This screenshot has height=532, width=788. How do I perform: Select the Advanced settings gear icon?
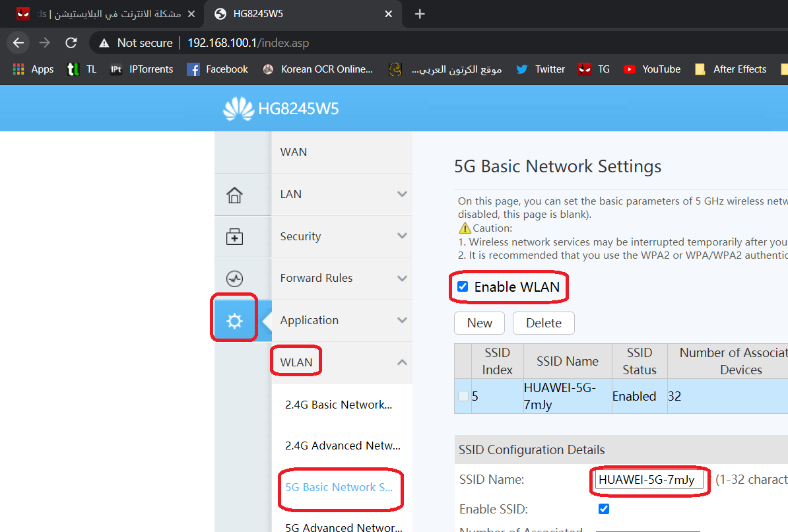coord(235,321)
